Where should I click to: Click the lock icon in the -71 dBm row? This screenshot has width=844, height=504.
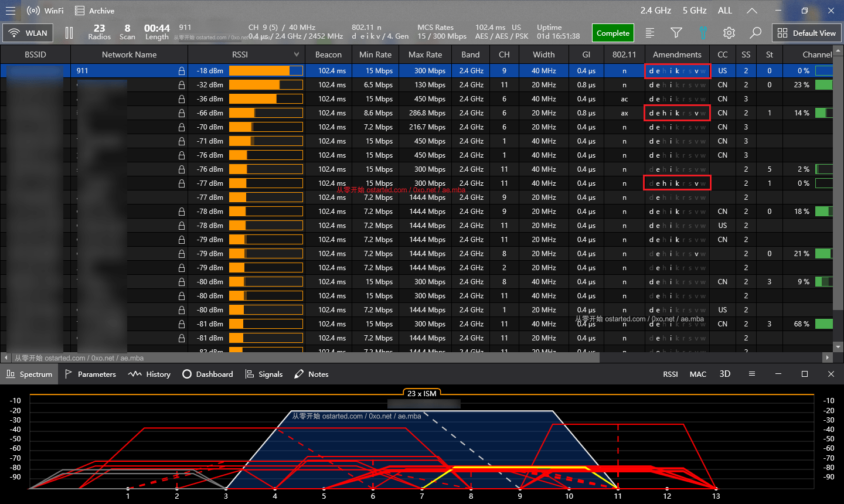point(182,141)
